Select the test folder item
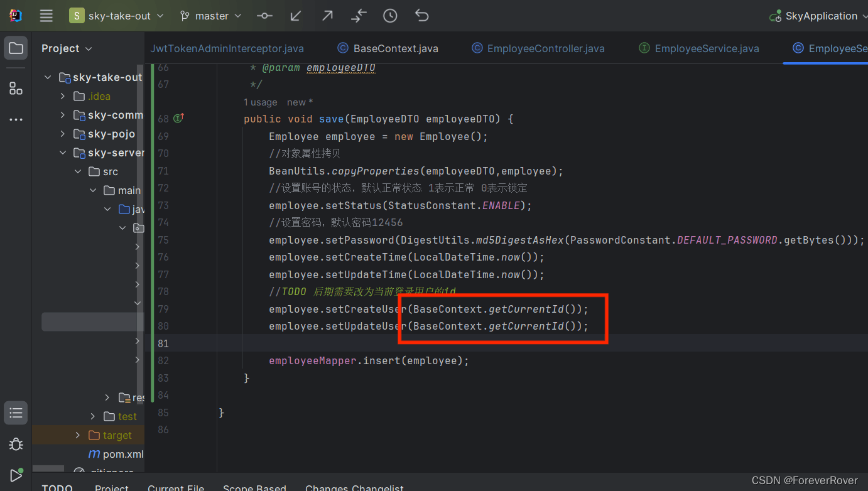Screen dimensions: 868x491 [x=120, y=416]
